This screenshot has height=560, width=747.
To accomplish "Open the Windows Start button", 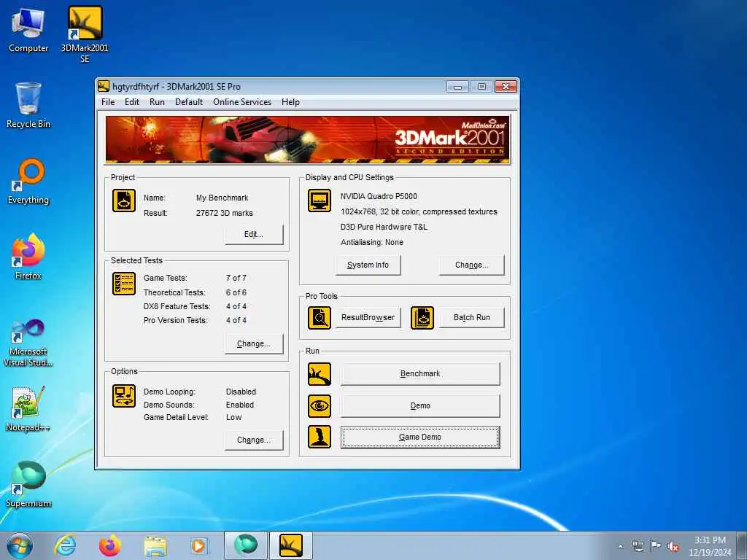I will click(20, 545).
